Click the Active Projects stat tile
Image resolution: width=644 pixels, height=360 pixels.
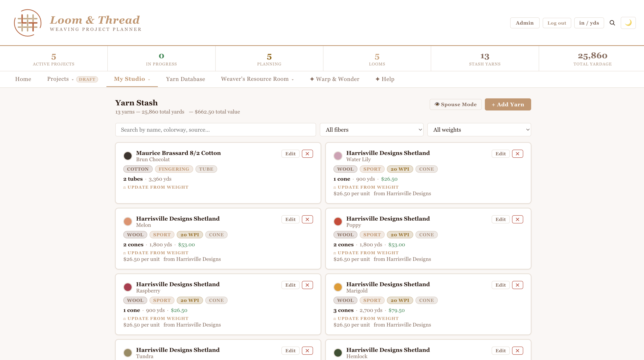tap(53, 59)
